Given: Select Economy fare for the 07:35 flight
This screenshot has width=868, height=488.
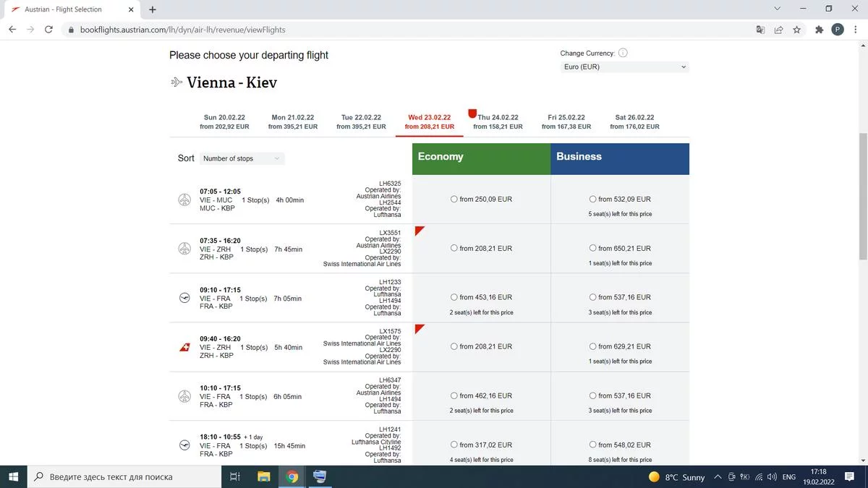Looking at the screenshot, I should click(454, 248).
